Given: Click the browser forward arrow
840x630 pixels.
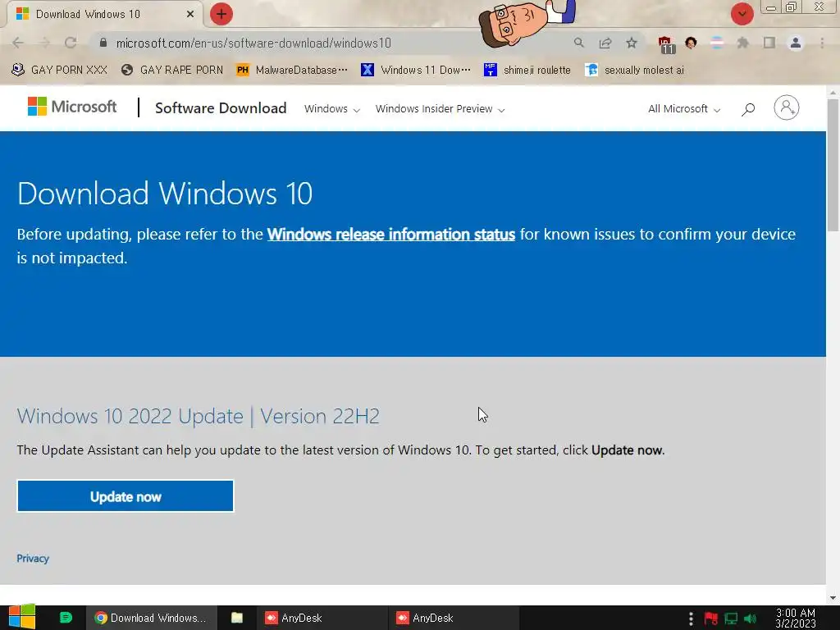Looking at the screenshot, I should click(x=44, y=43).
